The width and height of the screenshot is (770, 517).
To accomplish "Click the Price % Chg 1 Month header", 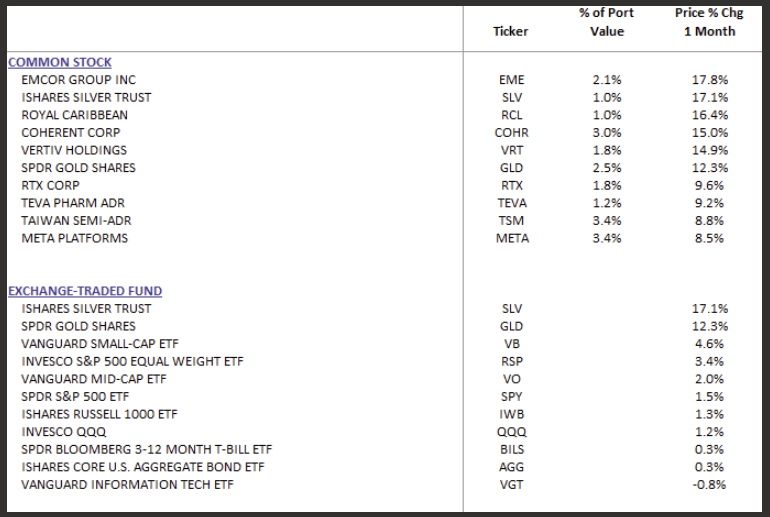I will (x=705, y=22).
